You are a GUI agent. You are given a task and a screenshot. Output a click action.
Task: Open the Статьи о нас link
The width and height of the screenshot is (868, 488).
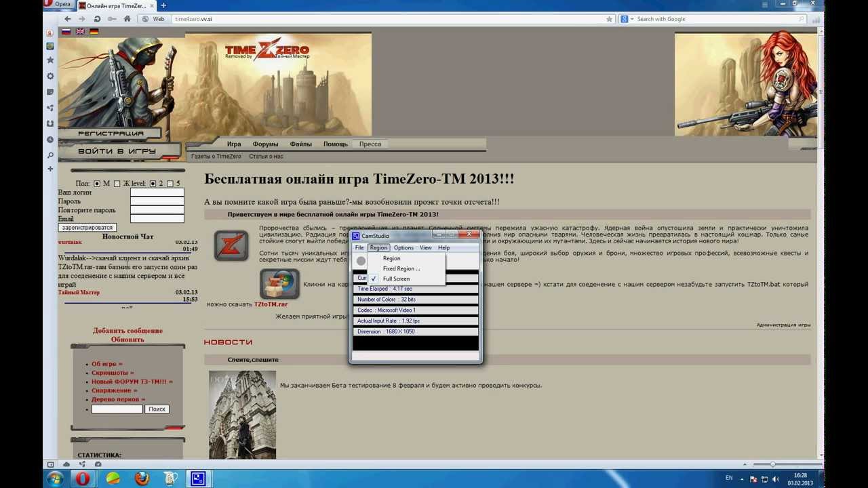(266, 156)
